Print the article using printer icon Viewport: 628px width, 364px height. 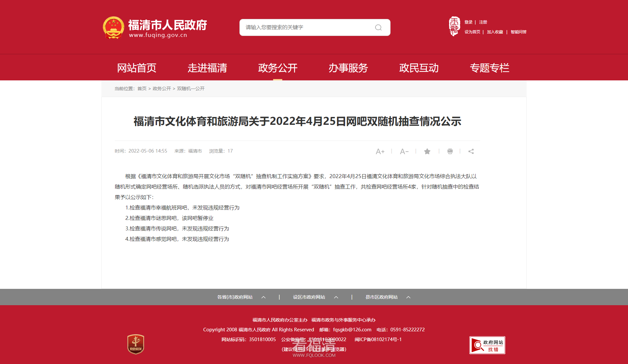pos(450,151)
